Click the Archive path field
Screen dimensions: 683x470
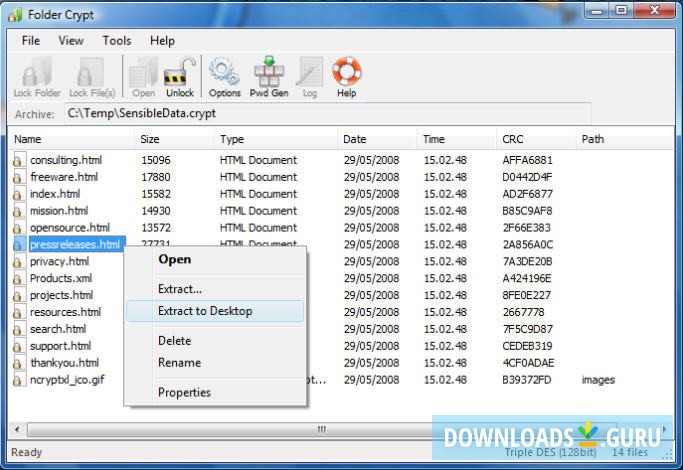click(328, 114)
